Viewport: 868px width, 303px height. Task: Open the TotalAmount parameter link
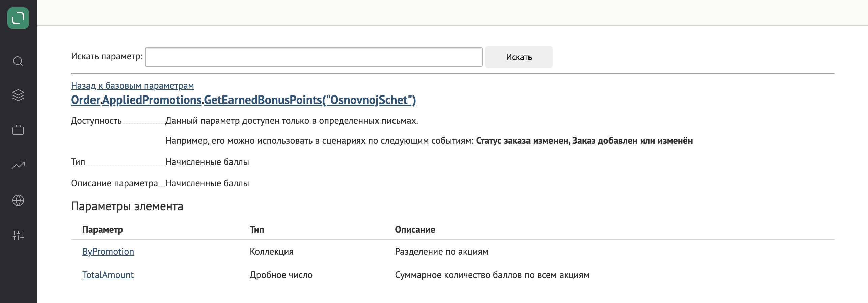108,275
